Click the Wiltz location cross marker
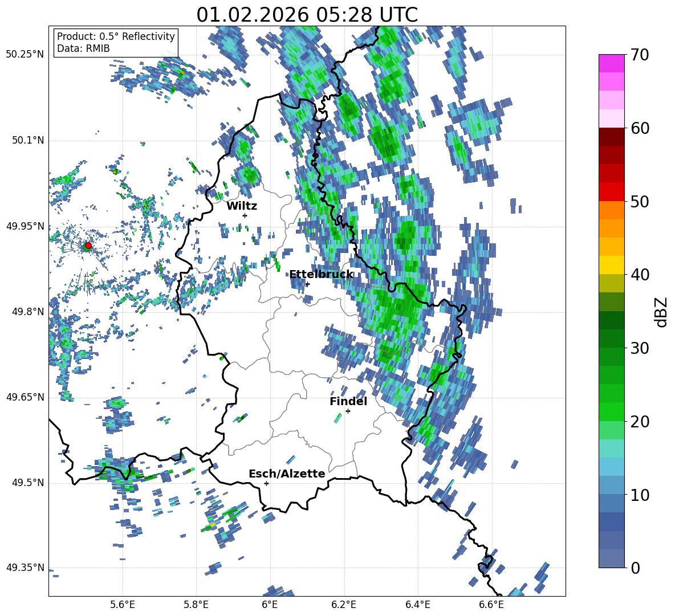Image resolution: width=675 pixels, height=616 pixels. click(x=245, y=215)
